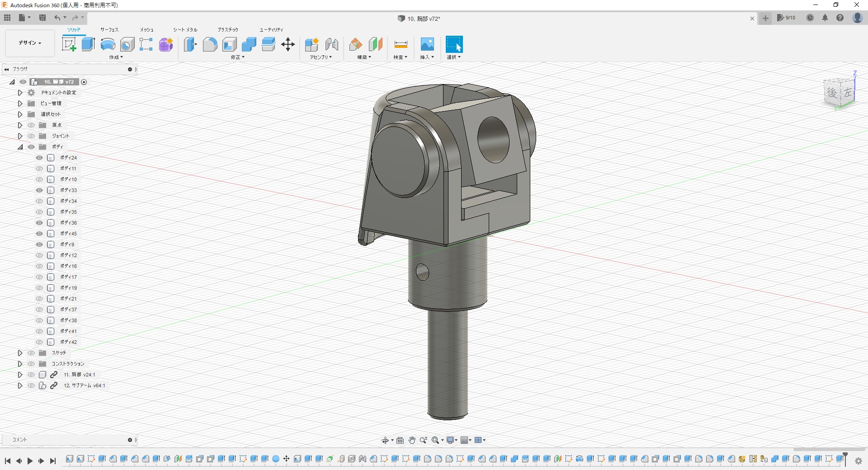
Task: Show ボディ11 by clicking its eye icon
Action: (x=39, y=169)
